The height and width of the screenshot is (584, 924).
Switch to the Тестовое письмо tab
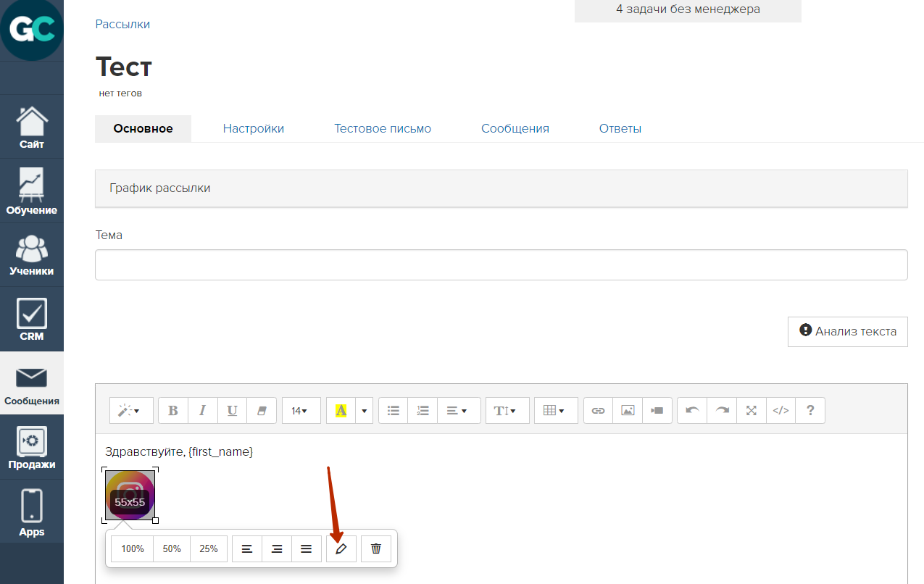382,128
